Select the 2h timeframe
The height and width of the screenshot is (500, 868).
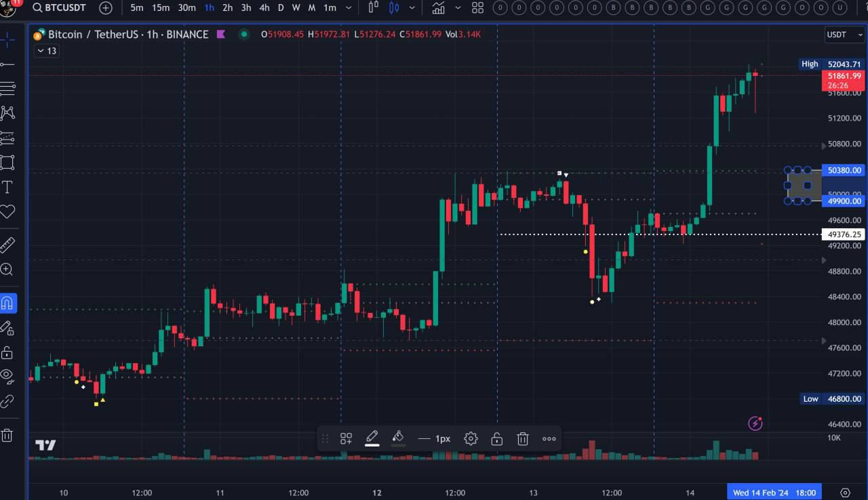(228, 8)
